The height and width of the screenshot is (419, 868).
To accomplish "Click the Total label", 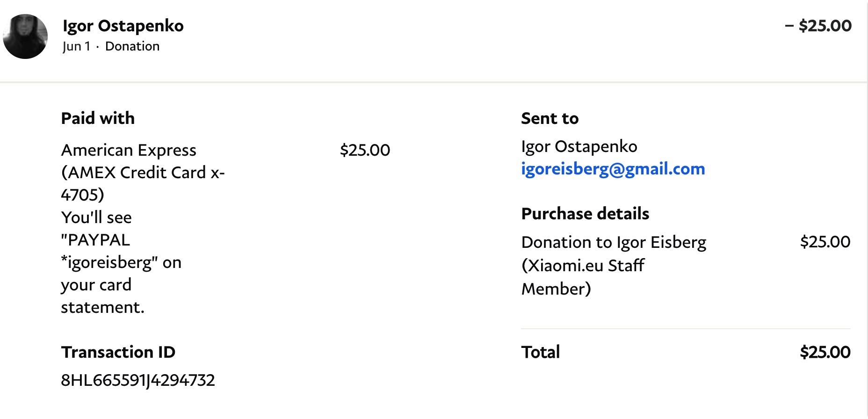I will pyautogui.click(x=541, y=352).
